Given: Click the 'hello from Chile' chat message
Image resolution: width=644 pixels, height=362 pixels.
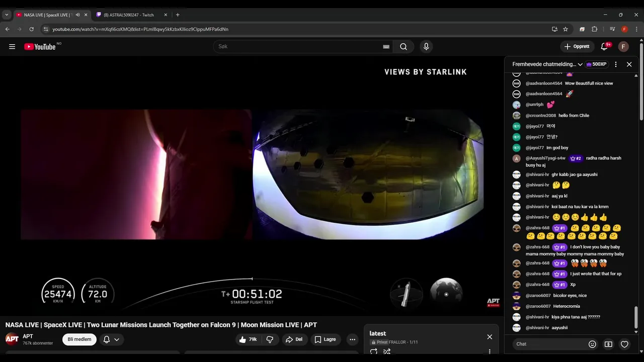Looking at the screenshot, I should [574, 116].
